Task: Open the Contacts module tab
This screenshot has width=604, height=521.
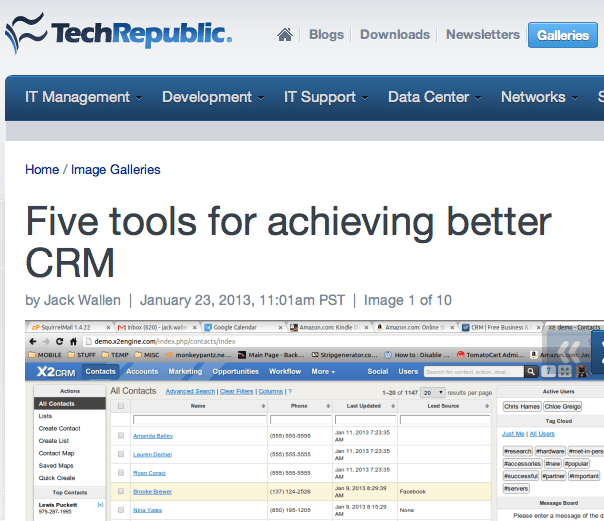Action: pyautogui.click(x=101, y=371)
